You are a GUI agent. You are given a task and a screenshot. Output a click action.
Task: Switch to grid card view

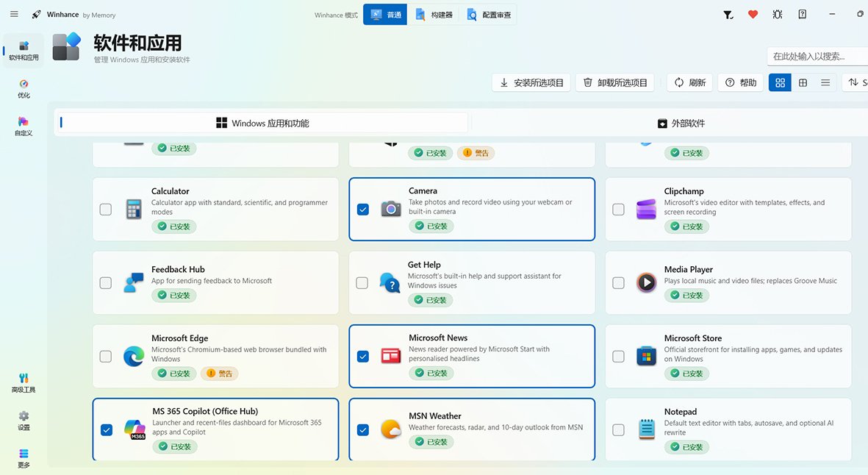tap(780, 82)
